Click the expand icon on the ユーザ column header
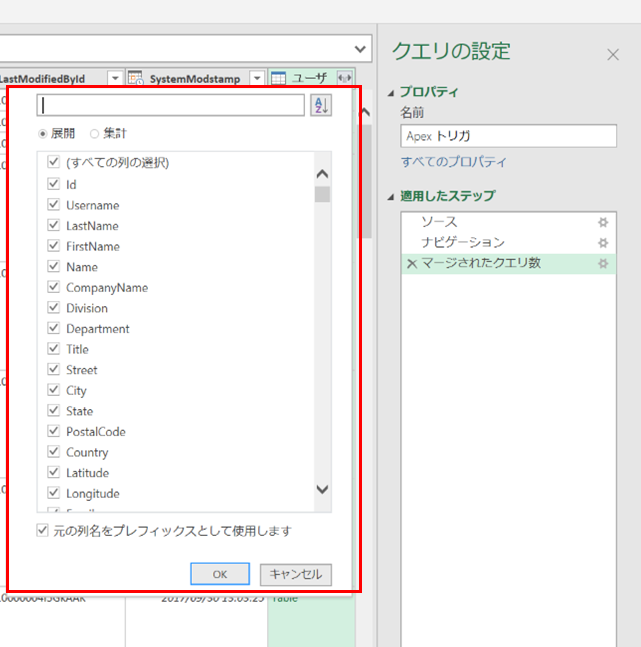 (x=344, y=78)
